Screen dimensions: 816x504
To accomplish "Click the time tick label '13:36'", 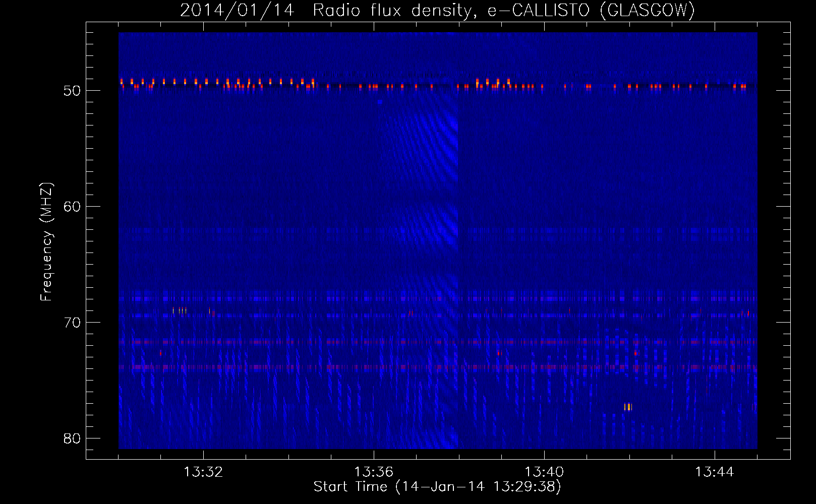I will (x=374, y=472).
